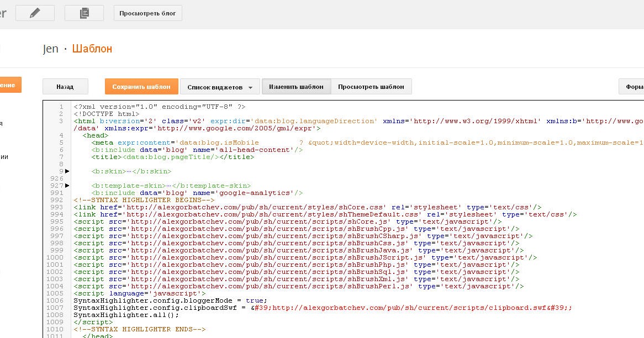Open the posts list document icon
Viewport: 644px width, 338px height.
[x=84, y=13]
